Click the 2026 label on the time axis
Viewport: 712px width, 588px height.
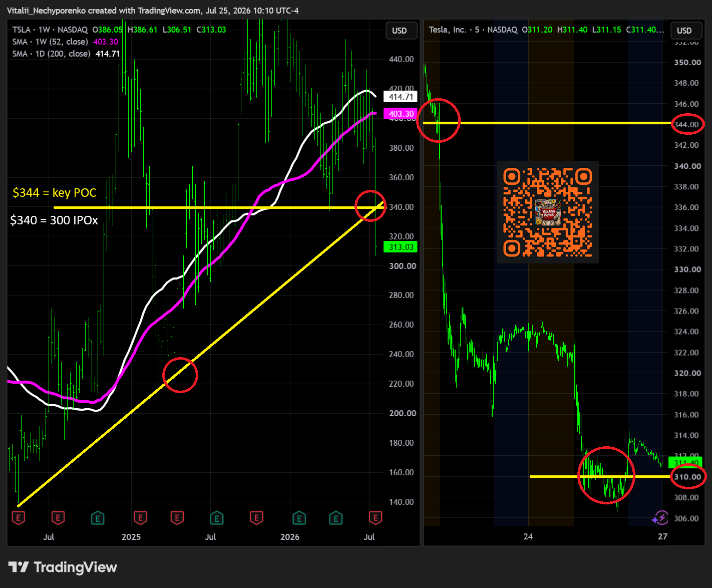click(290, 537)
